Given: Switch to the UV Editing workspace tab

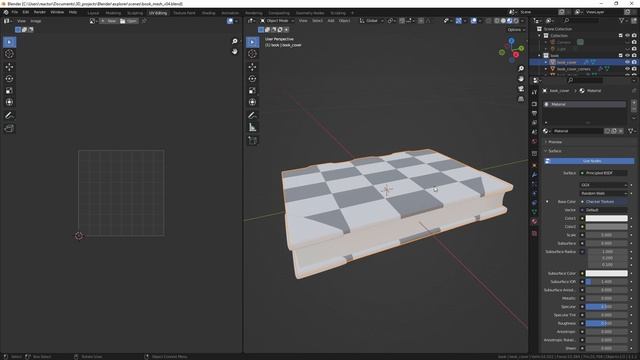Looking at the screenshot, I should coord(158,13).
